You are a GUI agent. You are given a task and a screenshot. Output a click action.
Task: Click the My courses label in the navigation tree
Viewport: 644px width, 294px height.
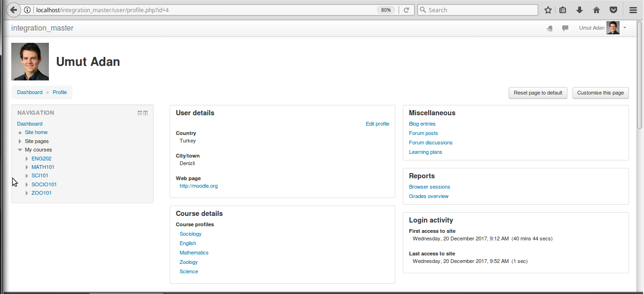click(x=39, y=150)
